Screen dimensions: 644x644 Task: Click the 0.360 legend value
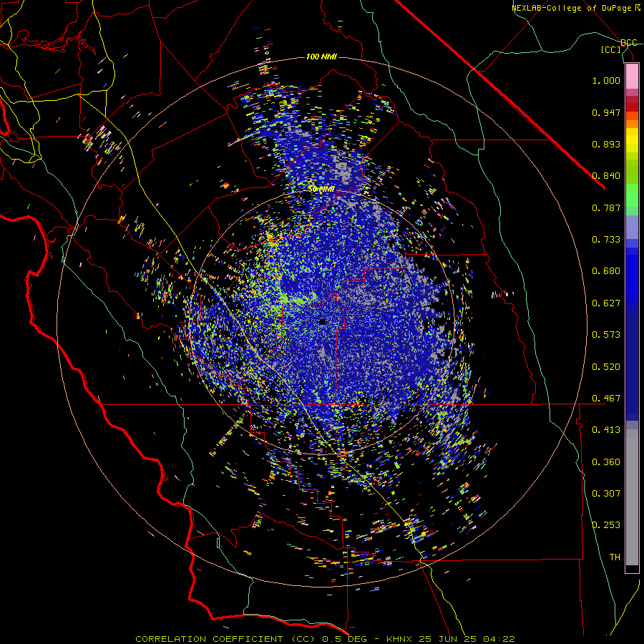606,462
